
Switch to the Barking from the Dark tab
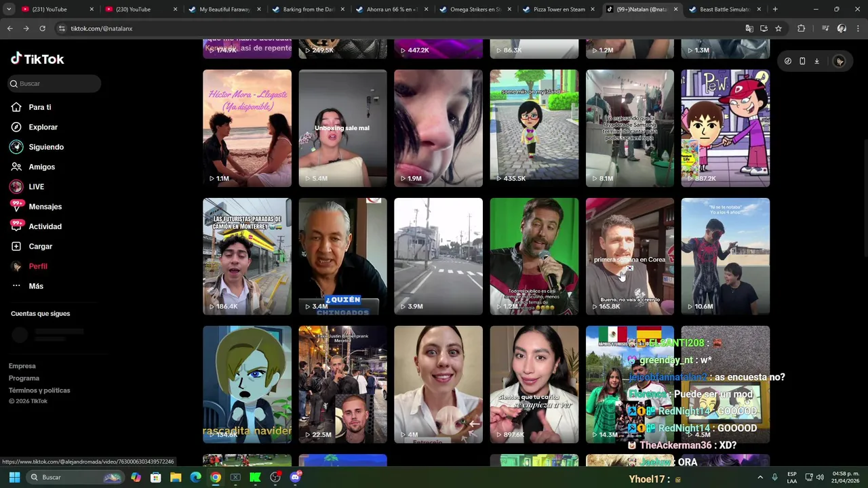[307, 9]
